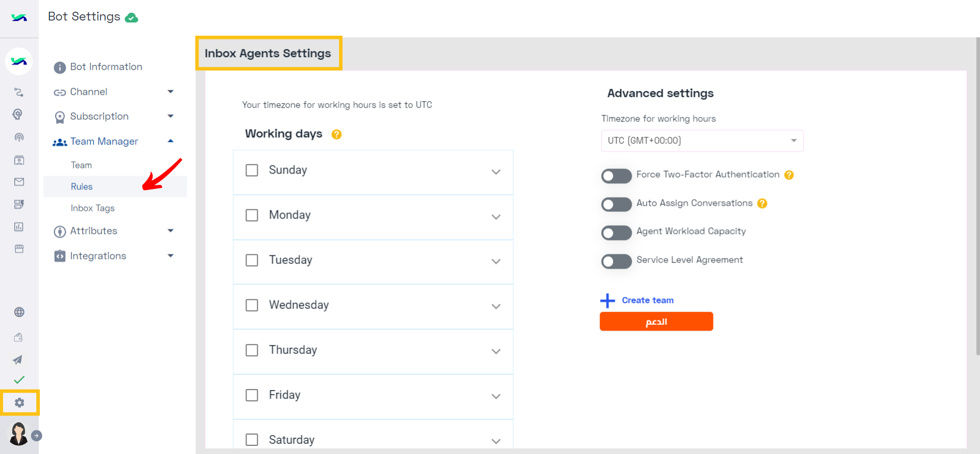The image size is (980, 454).
Task: Expand the Monday row chevron
Action: (496, 217)
